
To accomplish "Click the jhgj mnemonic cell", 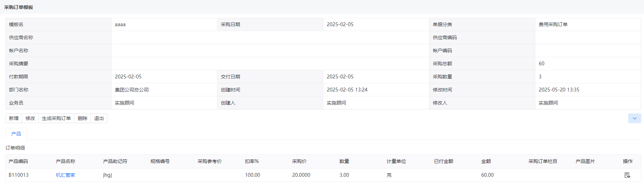I will coord(108,175).
